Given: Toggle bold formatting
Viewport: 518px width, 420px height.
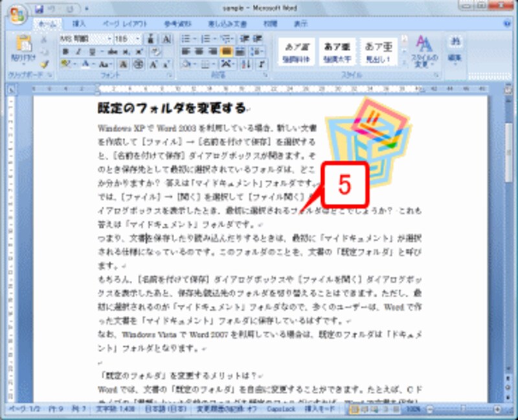Looking at the screenshot, I should tap(64, 50).
